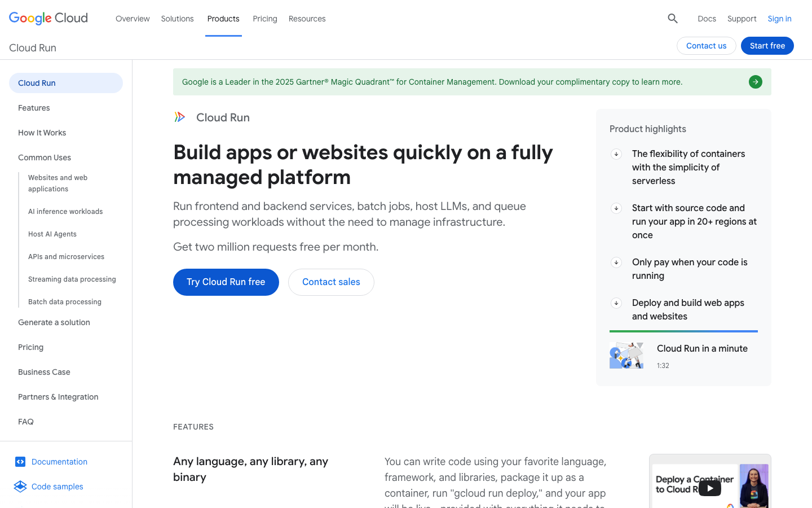Click the Cloud Run product logo icon
This screenshot has width=812, height=508.
(x=180, y=117)
